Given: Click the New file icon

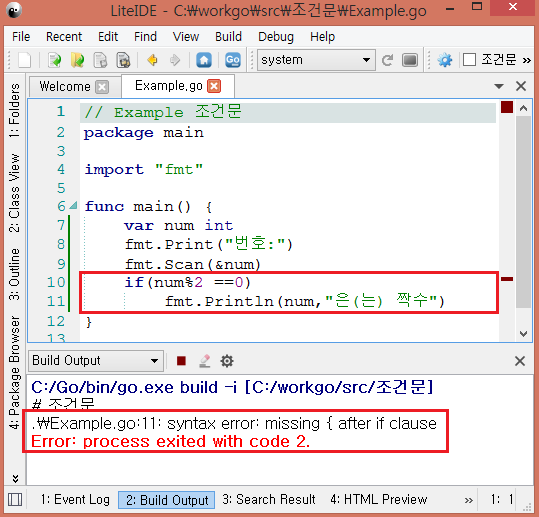Looking at the screenshot, I should point(24,60).
